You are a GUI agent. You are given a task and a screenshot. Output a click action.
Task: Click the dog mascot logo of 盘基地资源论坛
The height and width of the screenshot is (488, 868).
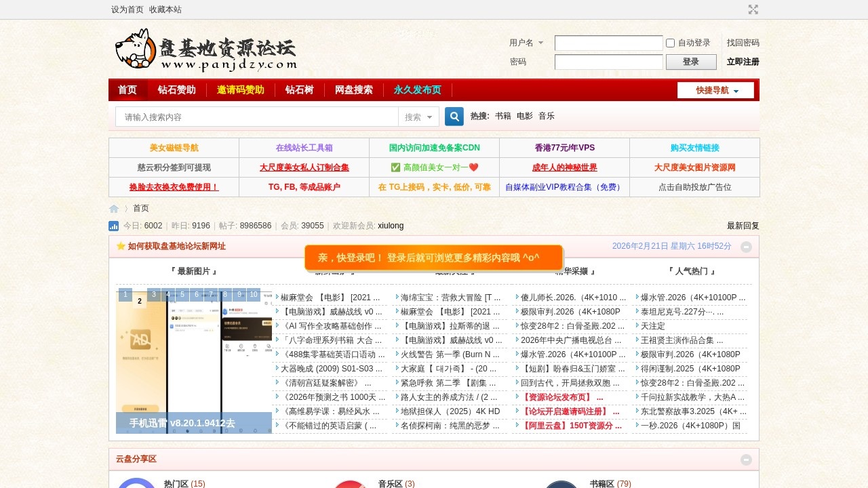pos(134,50)
